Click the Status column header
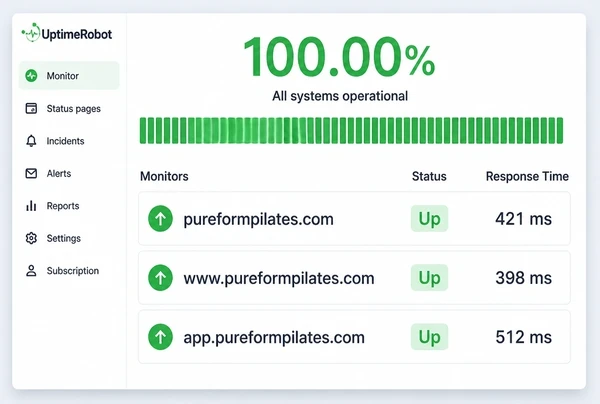 coord(429,176)
